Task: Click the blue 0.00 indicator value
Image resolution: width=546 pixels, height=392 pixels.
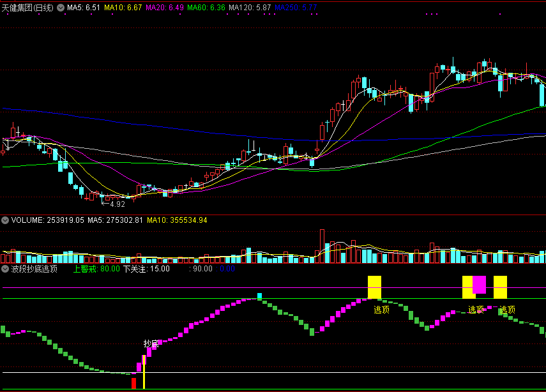Action: click(x=227, y=269)
